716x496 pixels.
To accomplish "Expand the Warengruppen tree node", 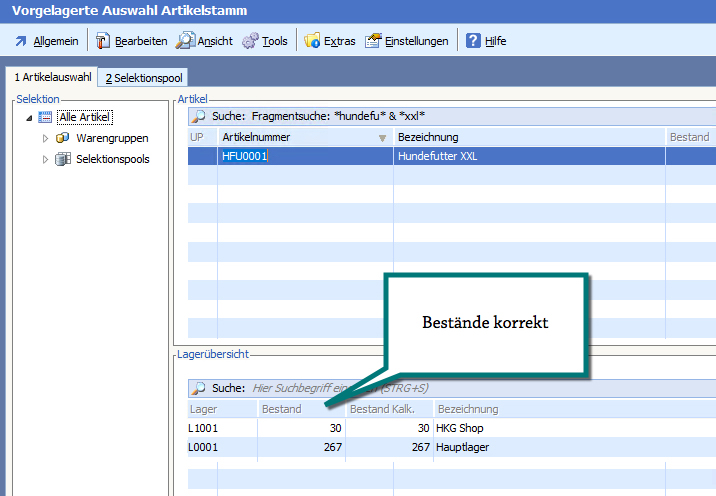I will [x=45, y=138].
